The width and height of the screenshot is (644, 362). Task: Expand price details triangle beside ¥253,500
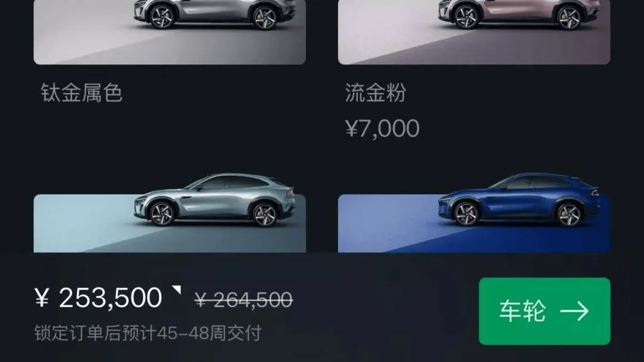coord(177,290)
